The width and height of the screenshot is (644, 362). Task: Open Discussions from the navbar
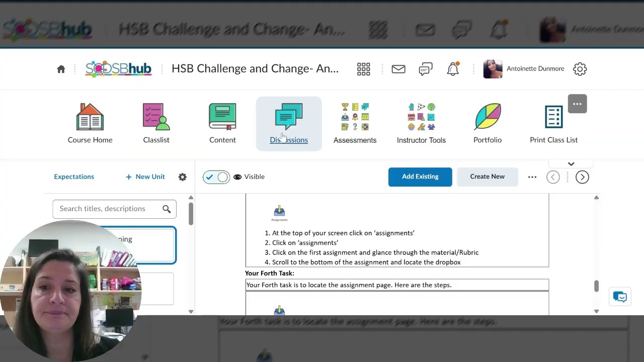pos(289,124)
